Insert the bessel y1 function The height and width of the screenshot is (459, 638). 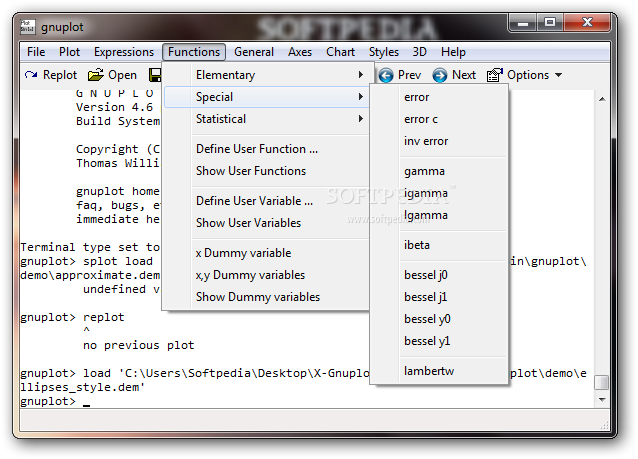click(x=439, y=341)
